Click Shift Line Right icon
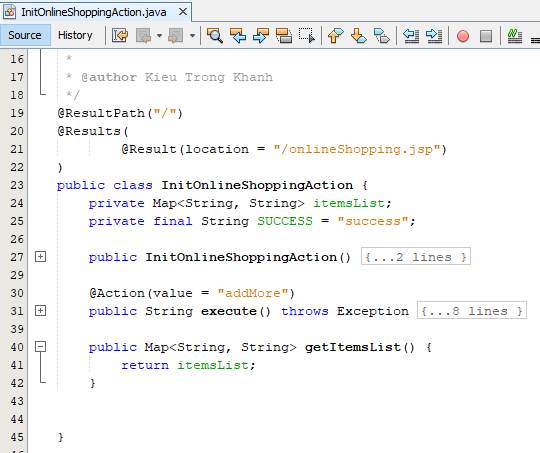The image size is (540, 453). [x=434, y=35]
